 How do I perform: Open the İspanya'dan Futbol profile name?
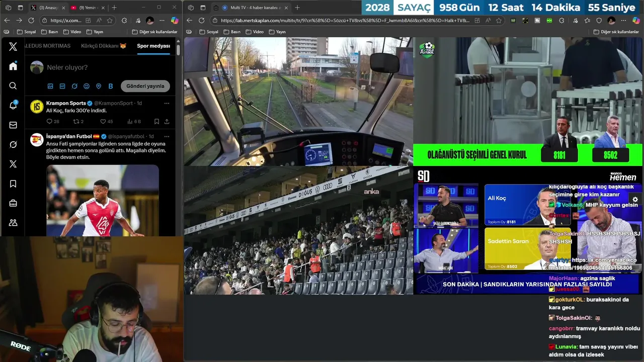click(x=69, y=136)
